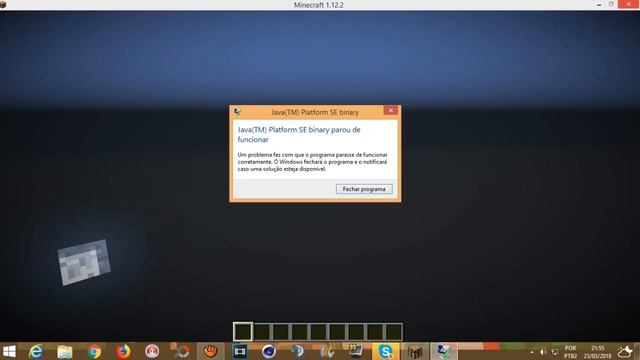This screenshot has width=640, height=360.
Task: Open the film strip video app in taskbar
Action: tap(240, 351)
